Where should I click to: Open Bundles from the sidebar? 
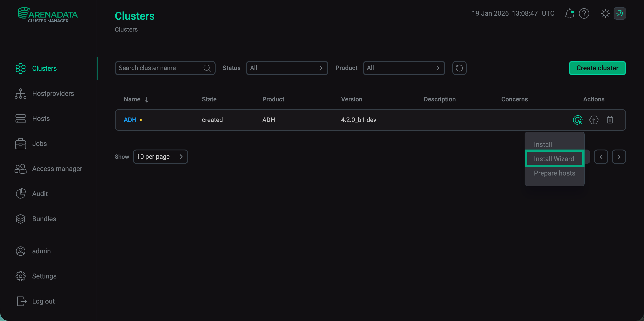44,219
